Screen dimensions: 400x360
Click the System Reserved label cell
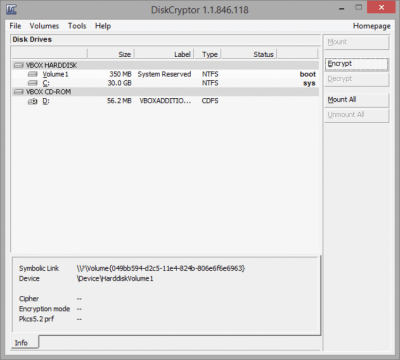[164, 74]
